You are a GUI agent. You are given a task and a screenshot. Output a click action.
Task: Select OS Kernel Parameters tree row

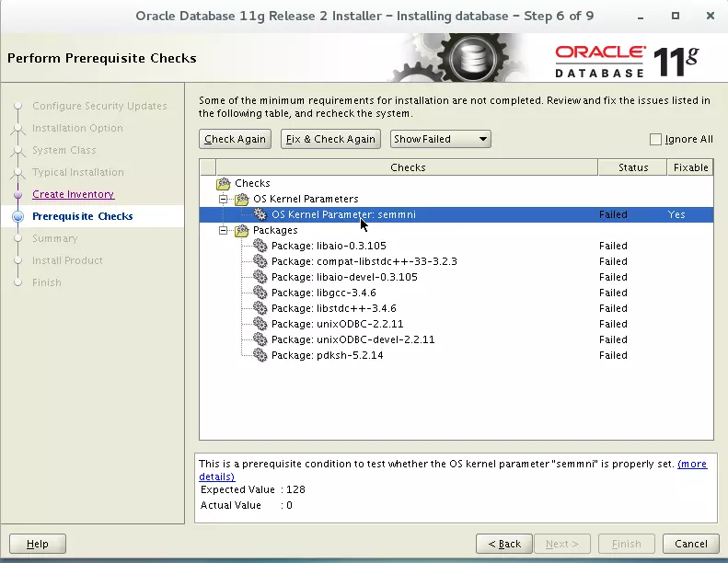point(456,199)
